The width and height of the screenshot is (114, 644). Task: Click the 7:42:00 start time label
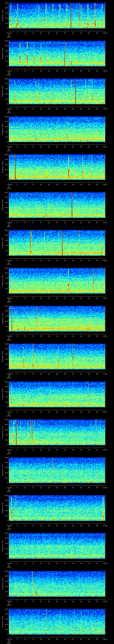point(9,450)
